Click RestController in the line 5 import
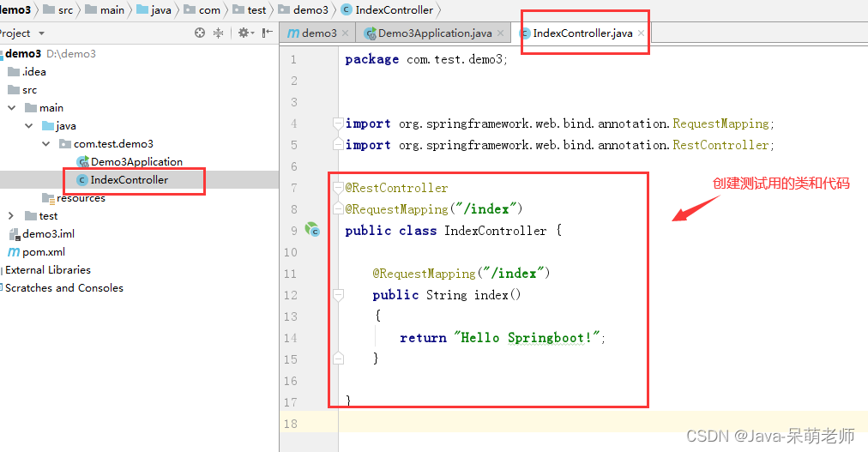 pos(720,145)
